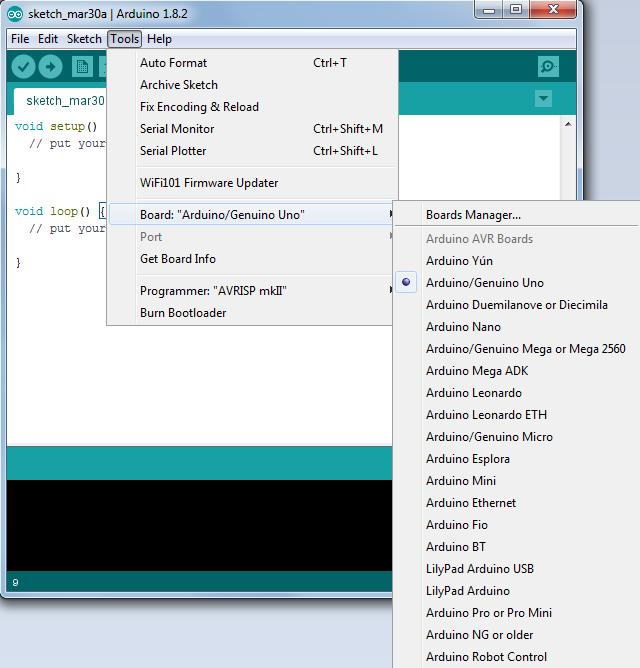
Task: Open Serial Monitor from Tools menu
Action: click(252, 129)
